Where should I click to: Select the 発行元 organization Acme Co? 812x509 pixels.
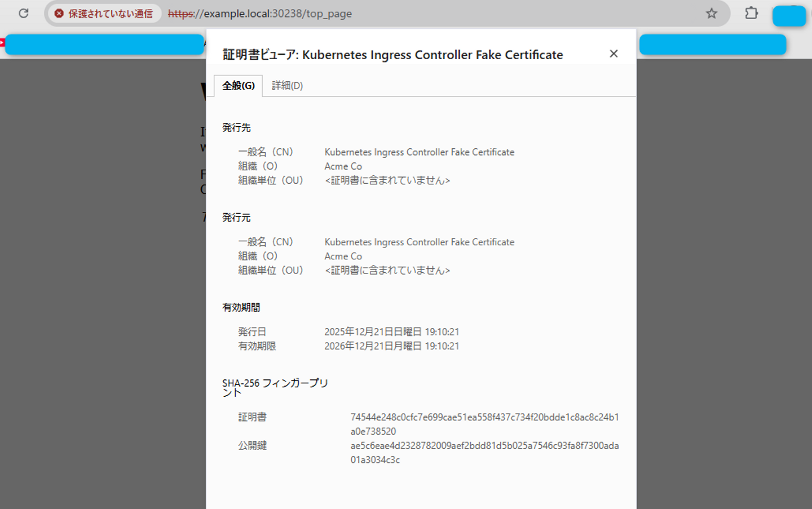point(343,256)
